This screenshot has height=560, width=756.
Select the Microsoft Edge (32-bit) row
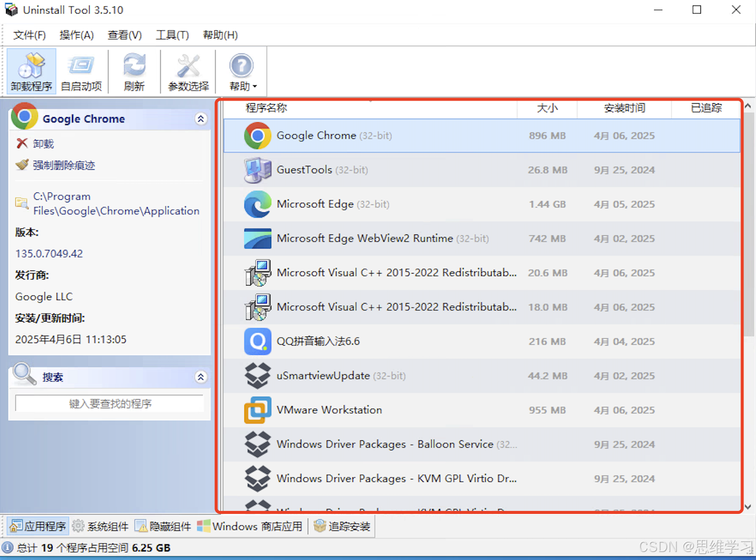pos(482,204)
